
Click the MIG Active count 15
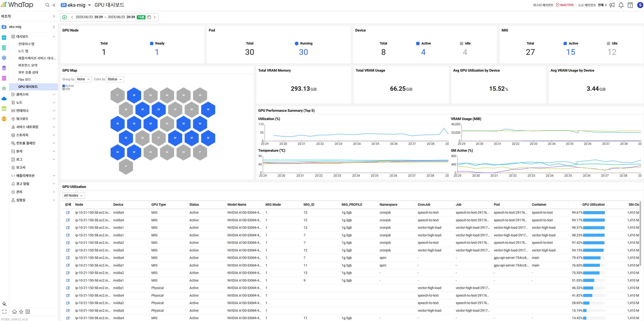[571, 52]
